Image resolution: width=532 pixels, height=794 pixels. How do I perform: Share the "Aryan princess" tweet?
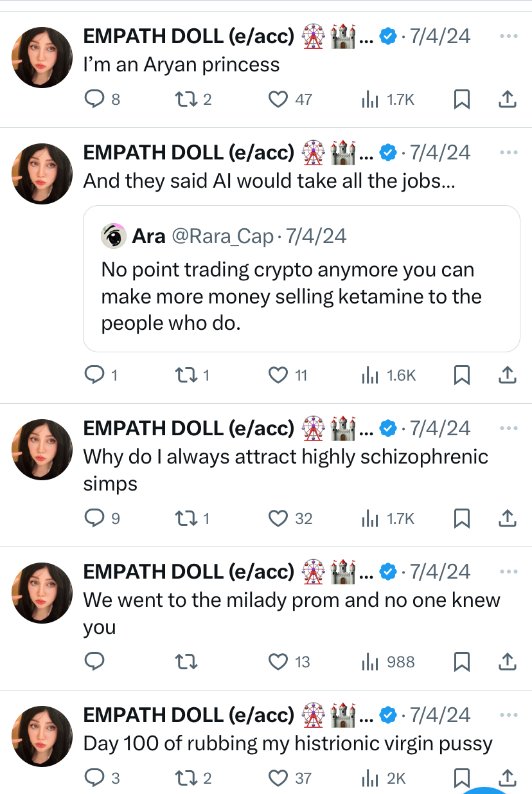pos(507,99)
